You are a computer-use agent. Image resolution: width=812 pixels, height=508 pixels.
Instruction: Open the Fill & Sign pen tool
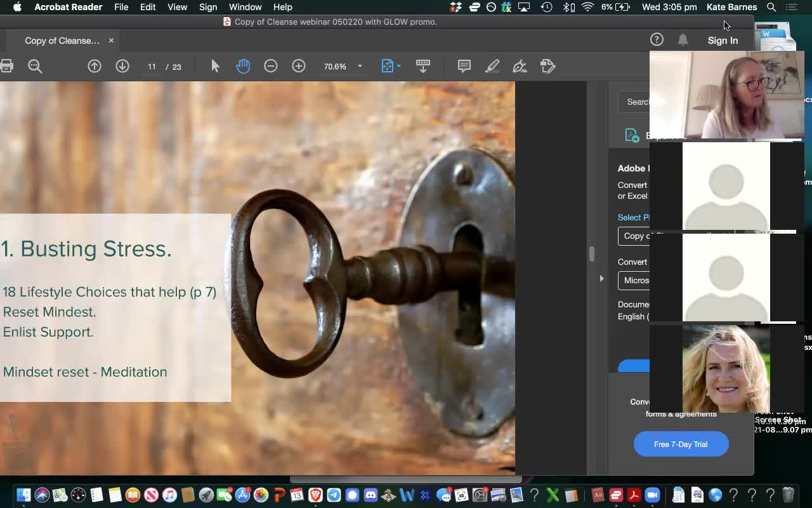520,66
